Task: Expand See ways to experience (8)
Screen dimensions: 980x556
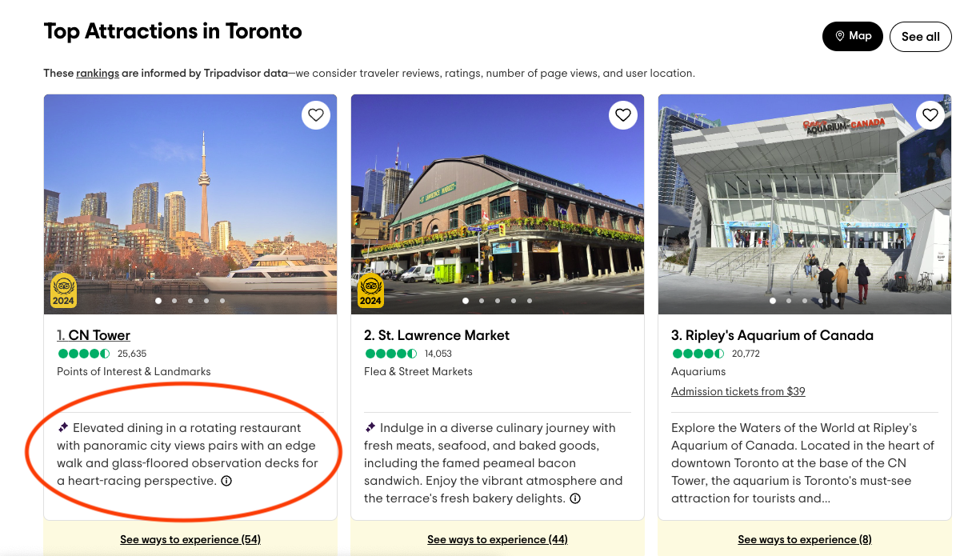Action: pos(804,539)
